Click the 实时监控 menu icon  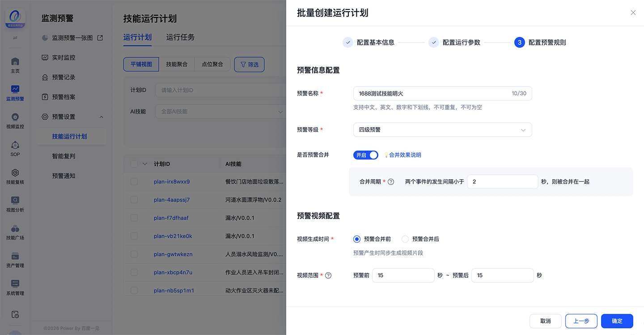click(x=45, y=58)
